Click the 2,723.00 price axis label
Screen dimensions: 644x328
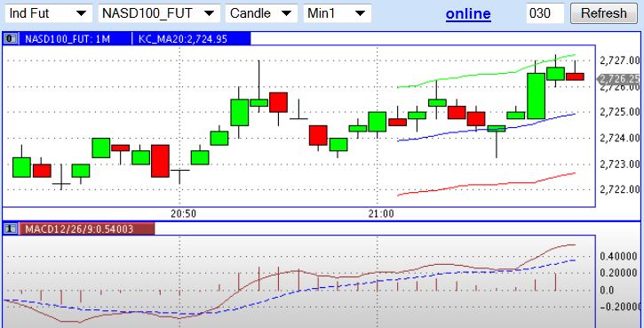click(620, 164)
